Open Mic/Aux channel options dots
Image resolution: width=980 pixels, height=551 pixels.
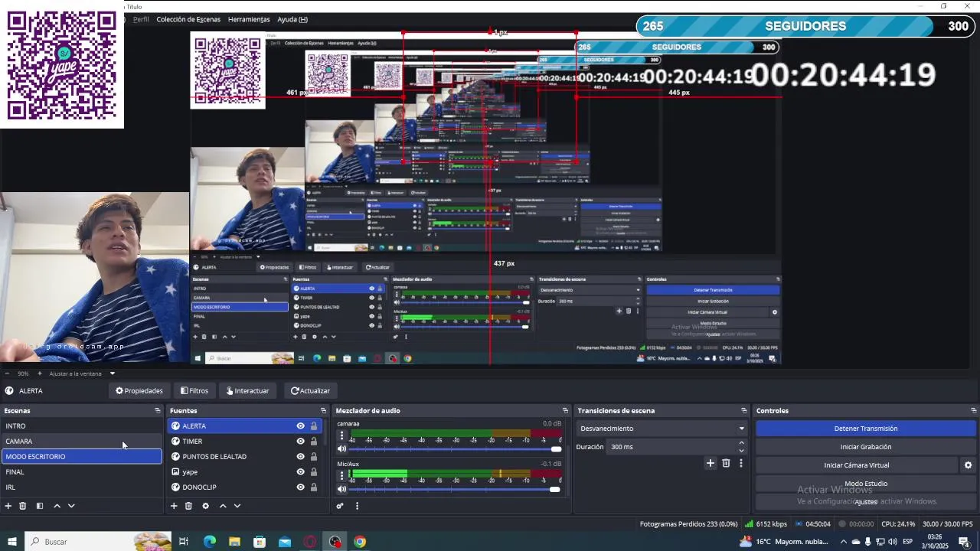click(x=341, y=476)
